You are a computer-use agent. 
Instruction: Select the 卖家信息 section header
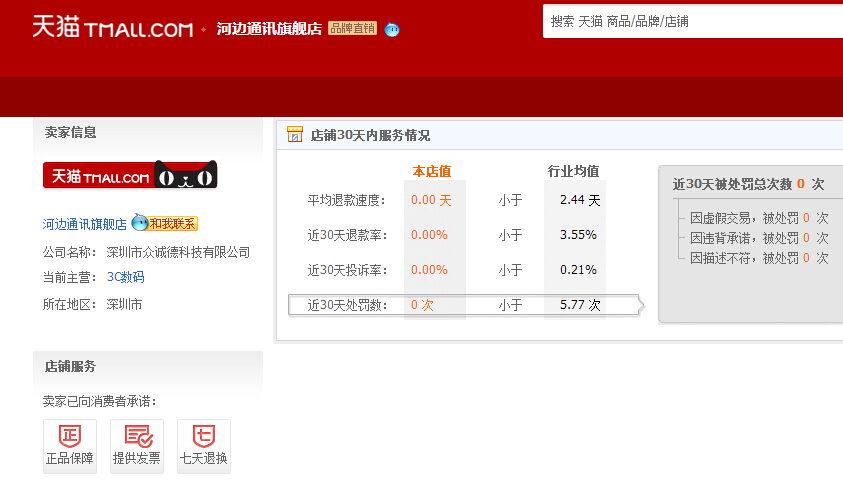[70, 132]
